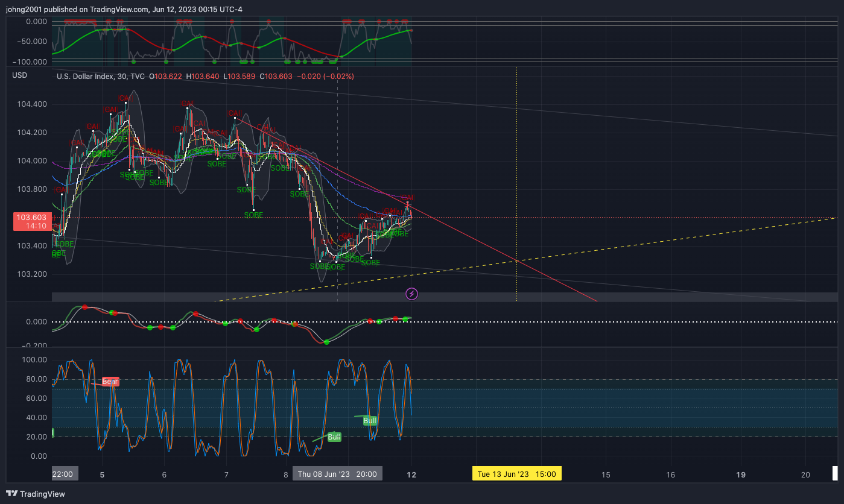Viewport: 844px width, 504px height.
Task: Click the −50.000 top oscillator scale label
Action: [32, 42]
